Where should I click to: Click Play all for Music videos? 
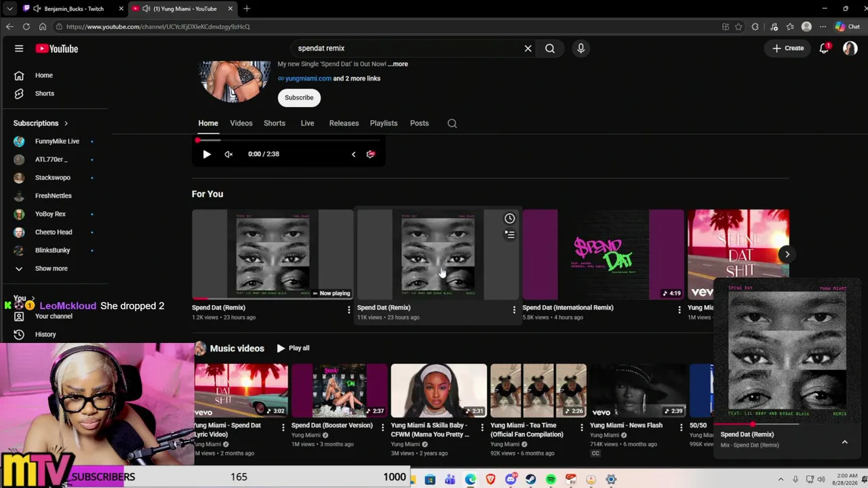click(293, 348)
